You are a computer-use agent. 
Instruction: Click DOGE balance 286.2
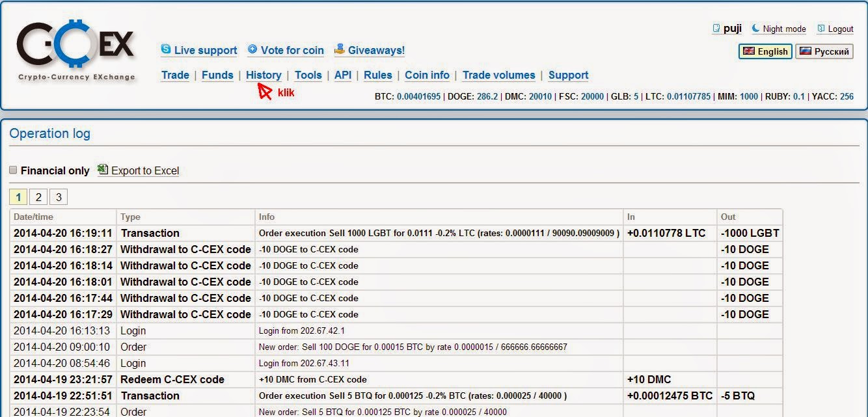pyautogui.click(x=487, y=96)
